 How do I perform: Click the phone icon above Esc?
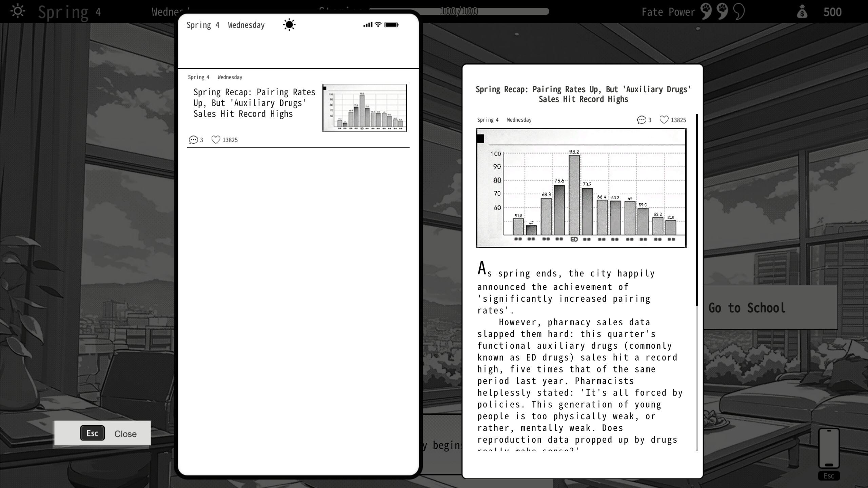[x=829, y=448]
